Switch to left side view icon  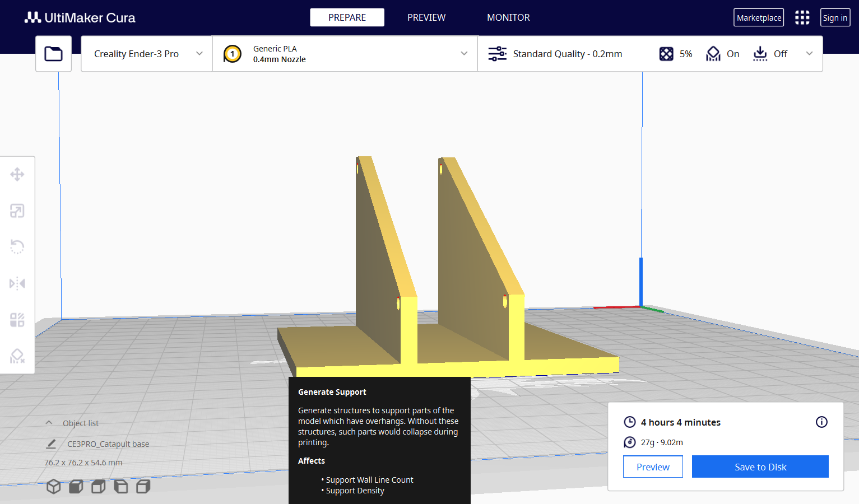120,487
